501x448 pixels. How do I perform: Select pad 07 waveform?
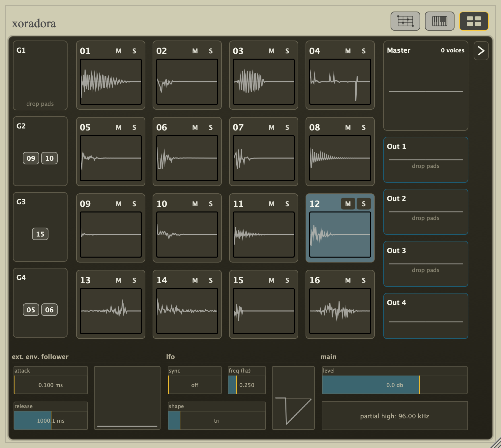click(x=264, y=158)
